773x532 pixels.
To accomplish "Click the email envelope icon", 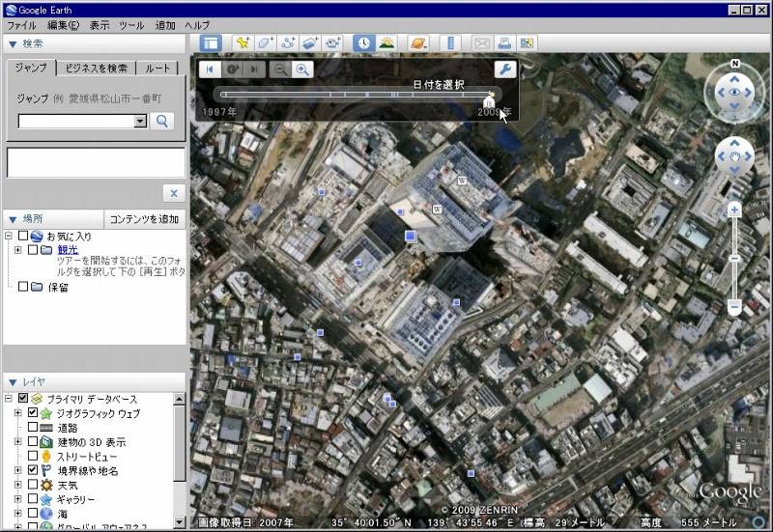I will [481, 43].
